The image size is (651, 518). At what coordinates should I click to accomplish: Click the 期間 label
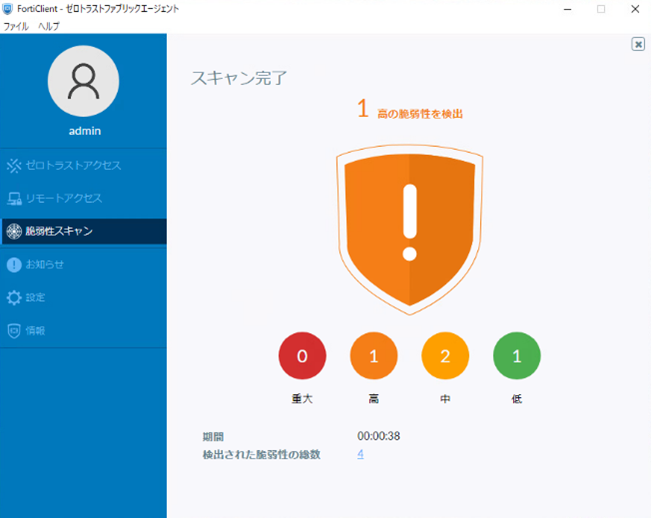tap(213, 437)
